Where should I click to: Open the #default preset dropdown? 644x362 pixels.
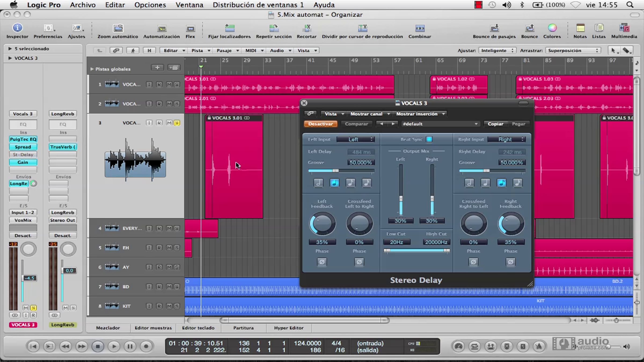pos(440,124)
